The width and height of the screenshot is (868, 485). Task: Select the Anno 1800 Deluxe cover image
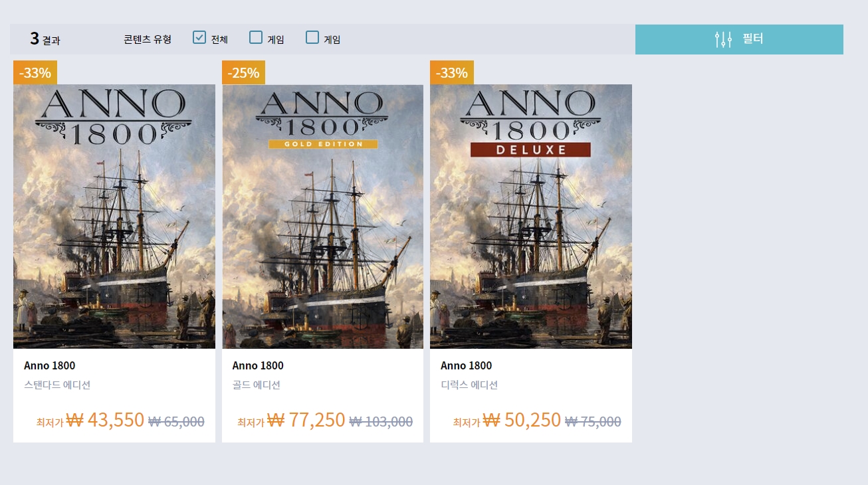click(x=531, y=216)
